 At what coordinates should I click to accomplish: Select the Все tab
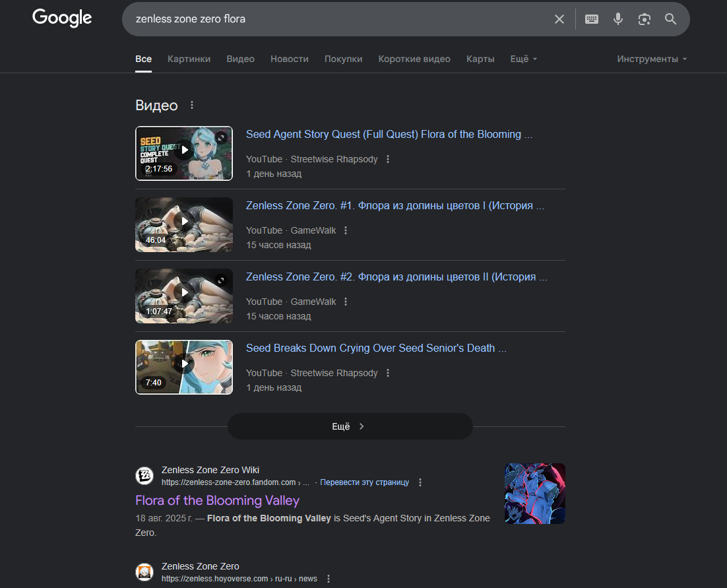pyautogui.click(x=143, y=59)
